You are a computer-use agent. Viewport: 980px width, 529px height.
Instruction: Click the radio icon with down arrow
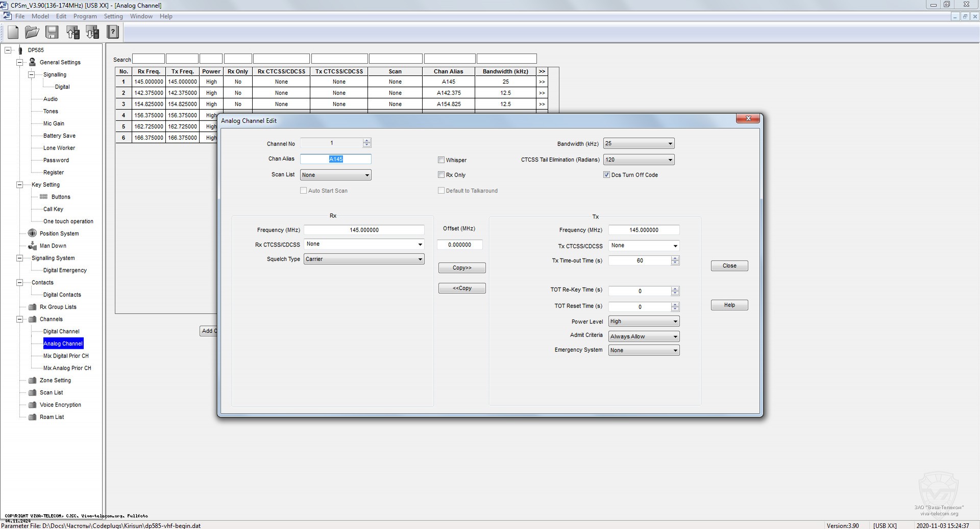pyautogui.click(x=92, y=33)
